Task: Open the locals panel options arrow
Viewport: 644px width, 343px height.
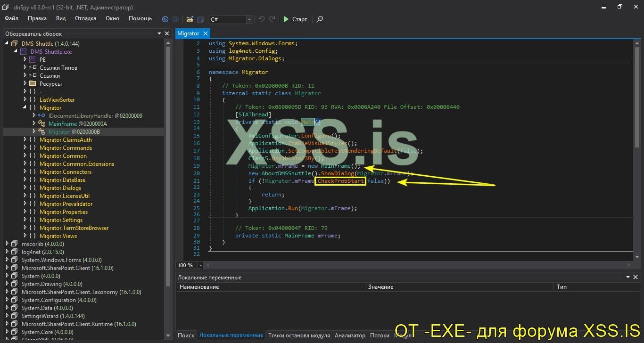Action: click(x=628, y=278)
